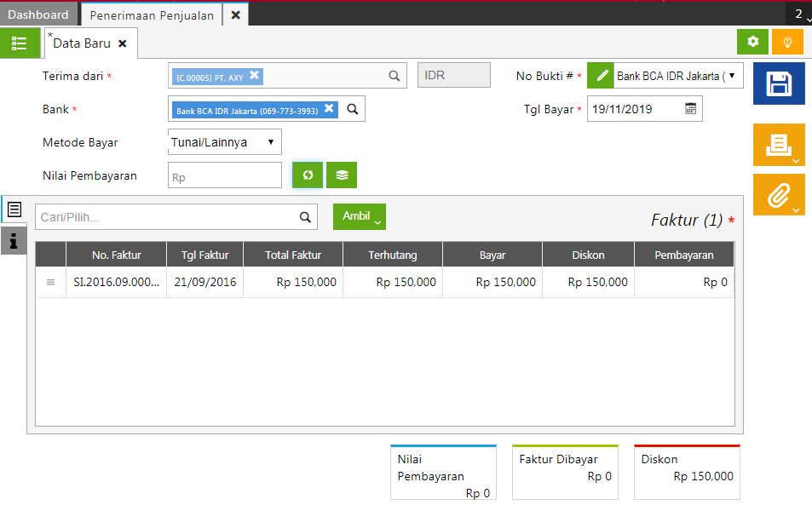This screenshot has width=812, height=505.
Task: Remove the PT. AXY customer tag
Action: [254, 75]
